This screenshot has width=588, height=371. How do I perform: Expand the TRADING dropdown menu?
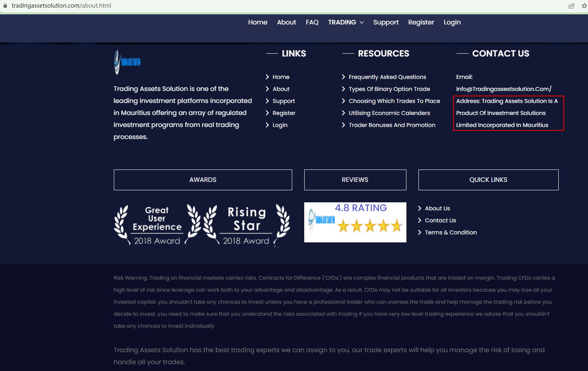346,22
